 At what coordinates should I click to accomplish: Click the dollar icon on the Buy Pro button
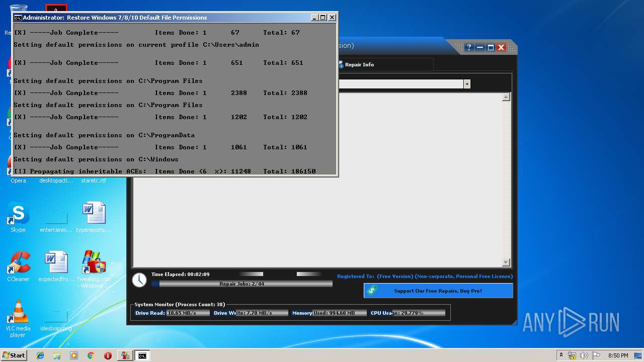(x=372, y=291)
